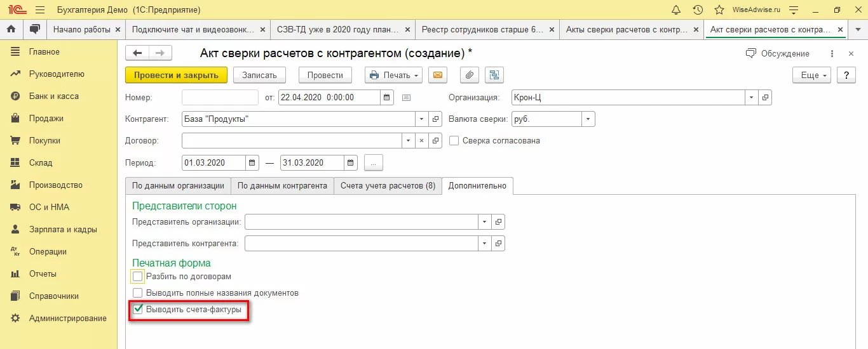Open Представитель контрагента record button
Screen dimensions: 868x349
(x=499, y=243)
